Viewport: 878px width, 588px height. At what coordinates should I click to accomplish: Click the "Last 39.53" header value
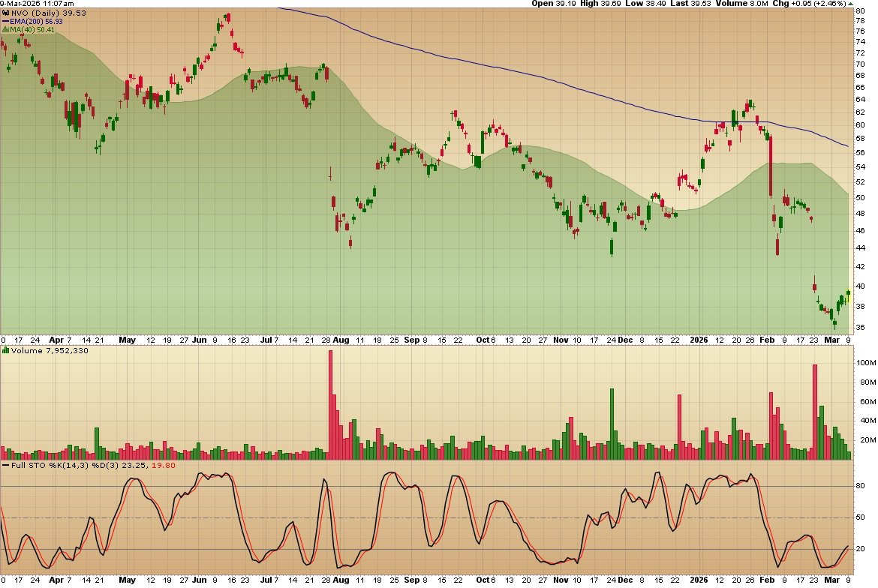click(691, 3)
